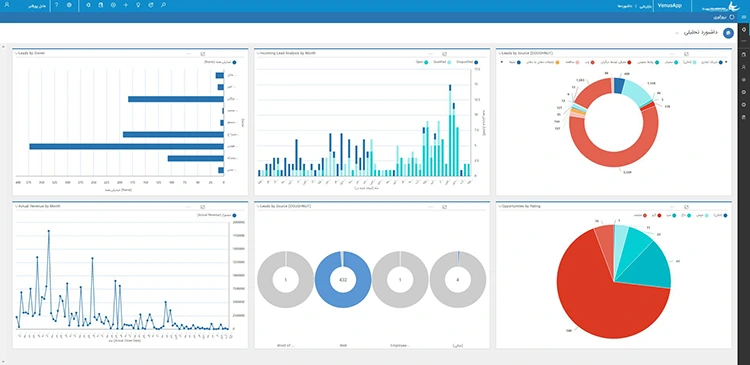Toggle the Open series in the legend
The image size is (750, 365).
[x=422, y=62]
